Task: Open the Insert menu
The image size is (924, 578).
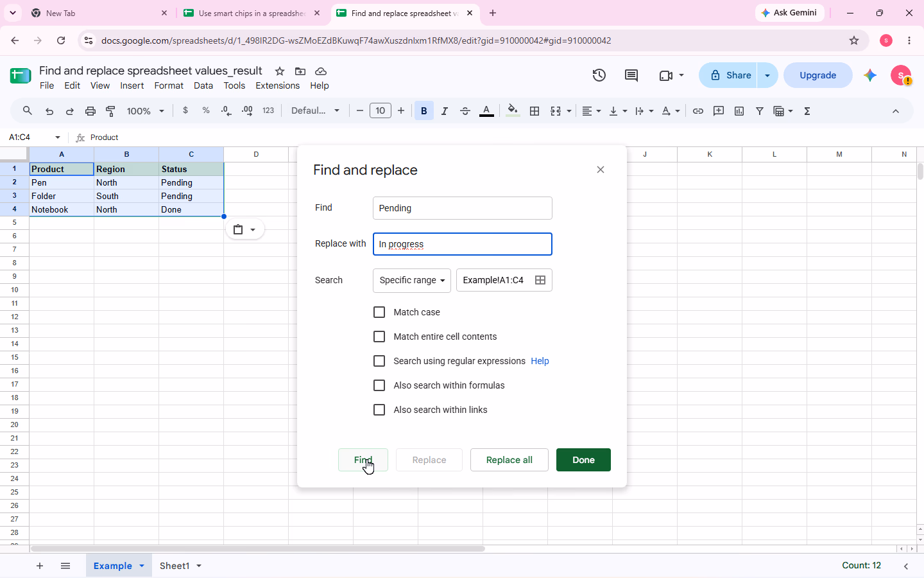Action: tap(132, 85)
